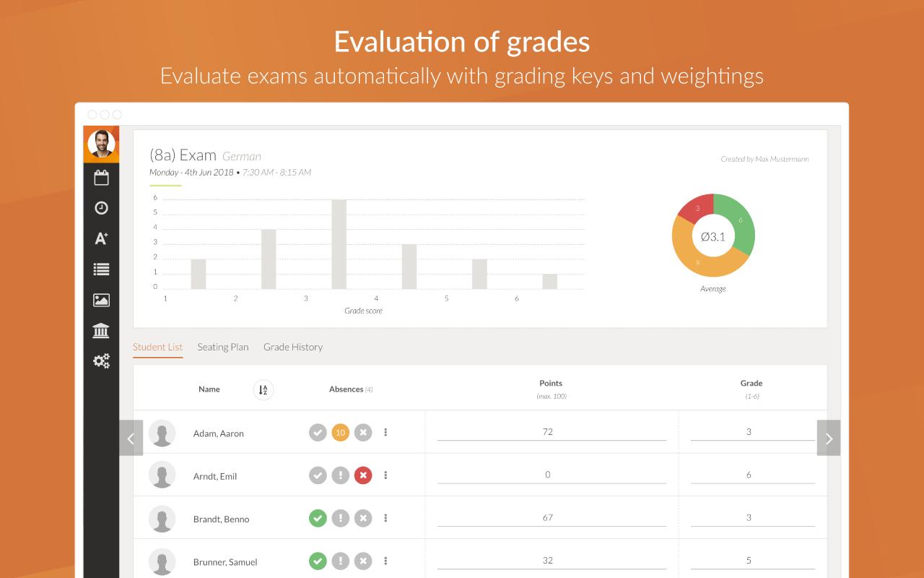Click 'Created by Max Mustermann' text
Screen dimensions: 924x578
pyautogui.click(x=764, y=159)
